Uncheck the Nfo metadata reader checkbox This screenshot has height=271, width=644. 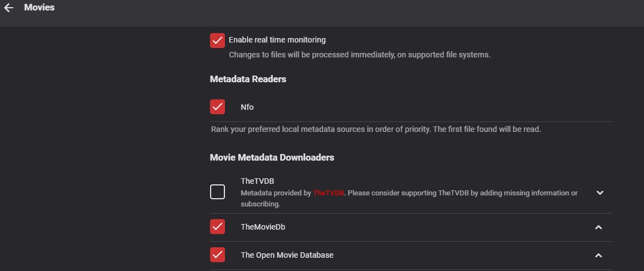tap(217, 107)
